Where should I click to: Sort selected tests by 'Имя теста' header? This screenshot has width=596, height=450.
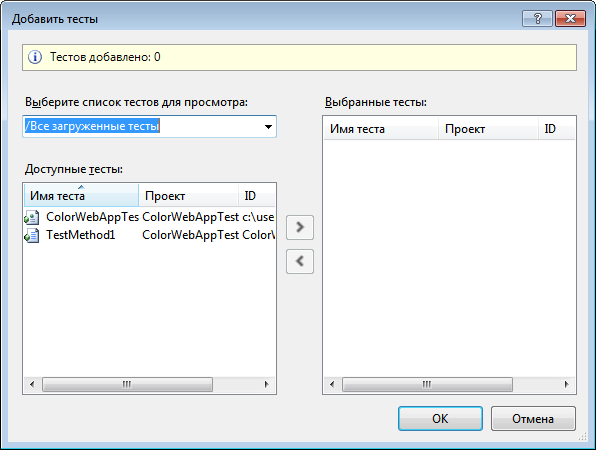[381, 129]
